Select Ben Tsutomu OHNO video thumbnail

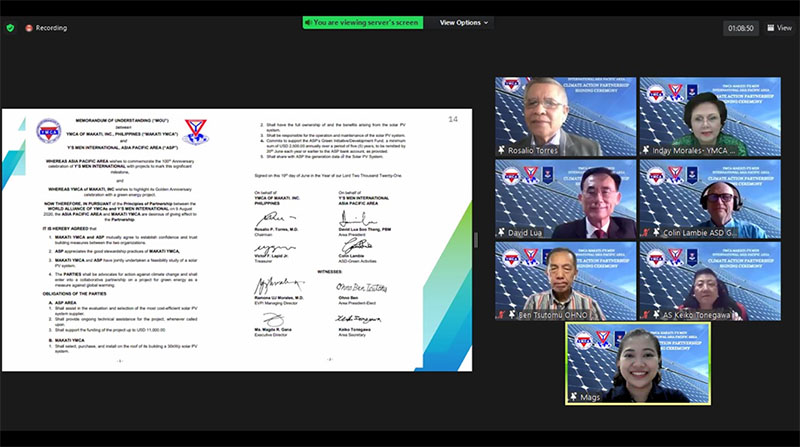tap(565, 281)
